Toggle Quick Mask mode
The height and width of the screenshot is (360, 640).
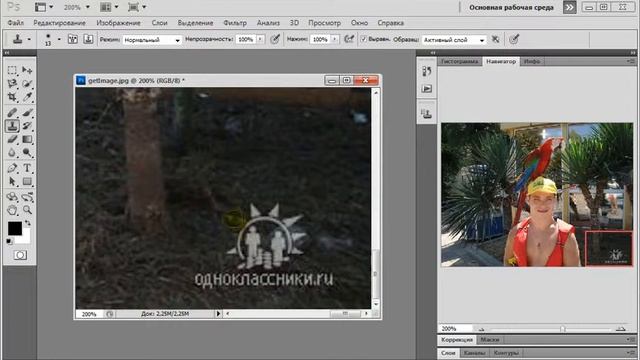[20, 256]
